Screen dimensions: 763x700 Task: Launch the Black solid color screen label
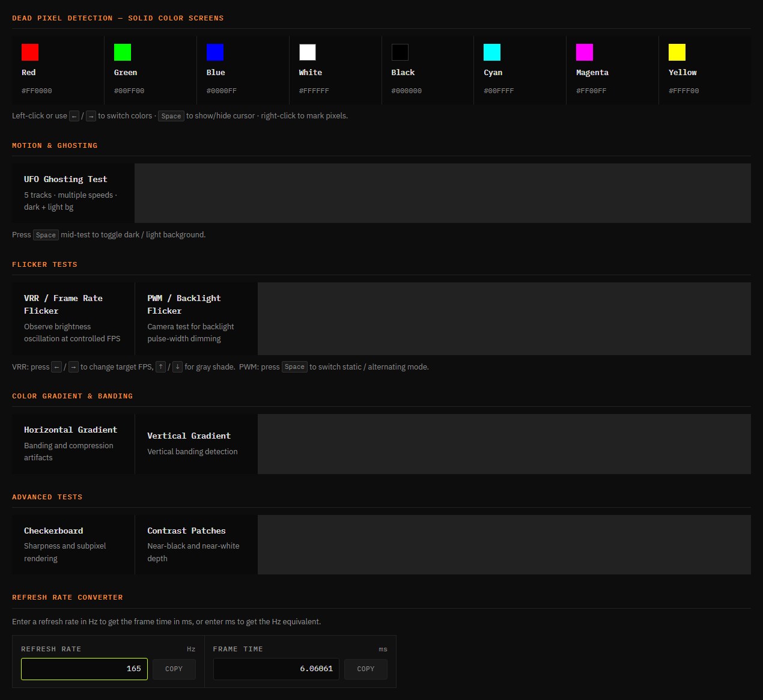coord(403,73)
